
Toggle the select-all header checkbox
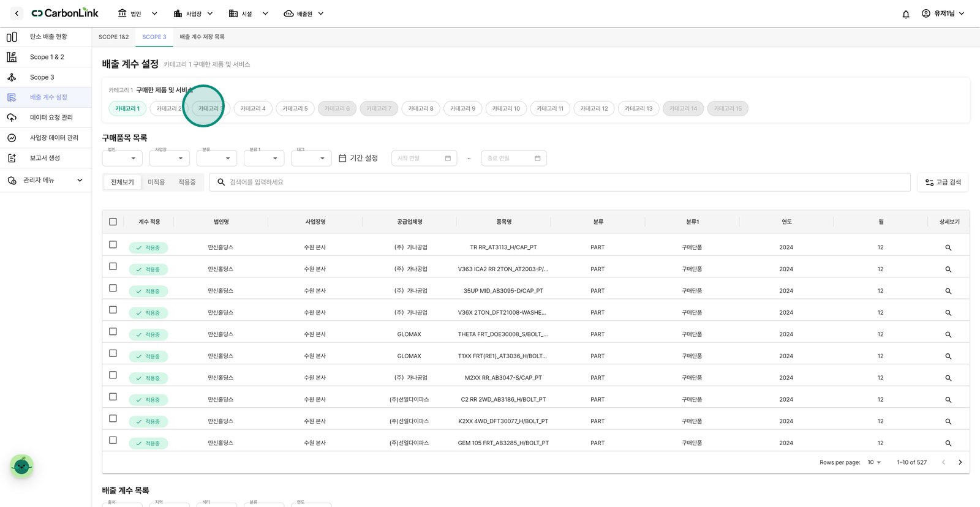tap(113, 222)
